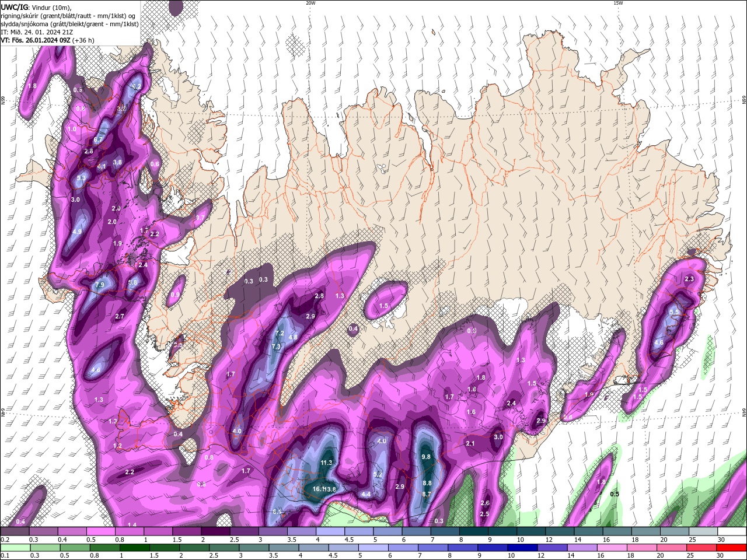747x560 pixels.
Task: Click the white 30 snow legend swatch
Action: pos(732,531)
